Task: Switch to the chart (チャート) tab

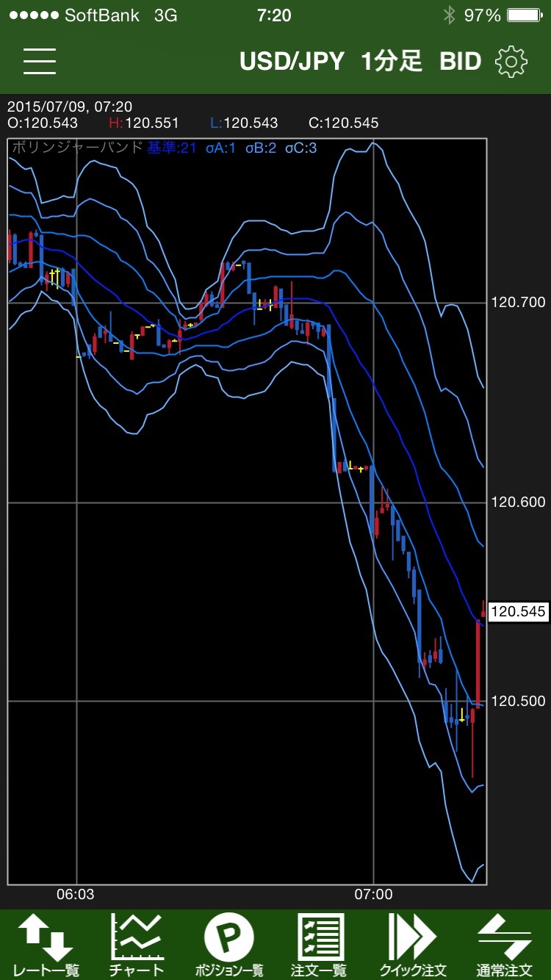Action: click(137, 945)
